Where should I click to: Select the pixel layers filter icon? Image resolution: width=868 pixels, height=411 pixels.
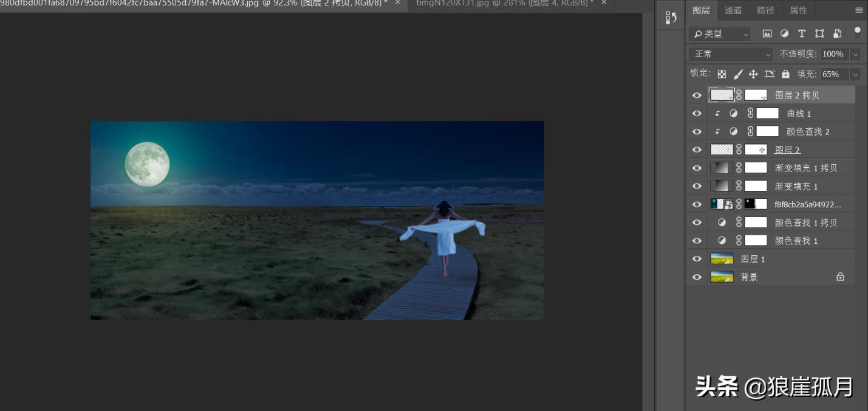tap(767, 33)
